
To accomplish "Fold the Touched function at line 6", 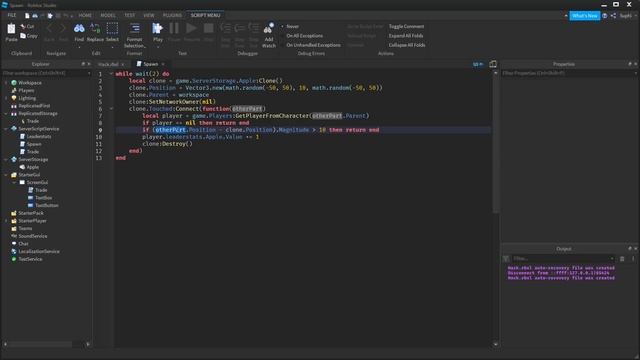I will tap(111, 109).
